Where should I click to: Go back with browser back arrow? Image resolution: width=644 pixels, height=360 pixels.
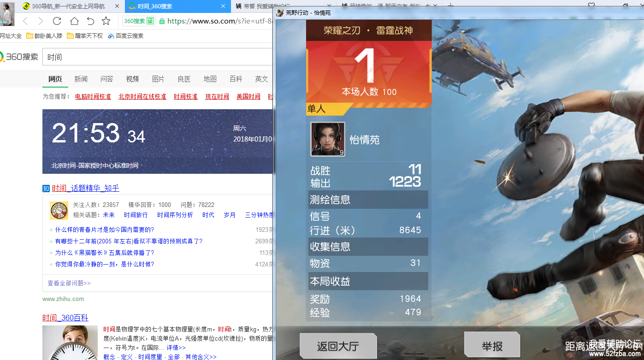[25, 21]
